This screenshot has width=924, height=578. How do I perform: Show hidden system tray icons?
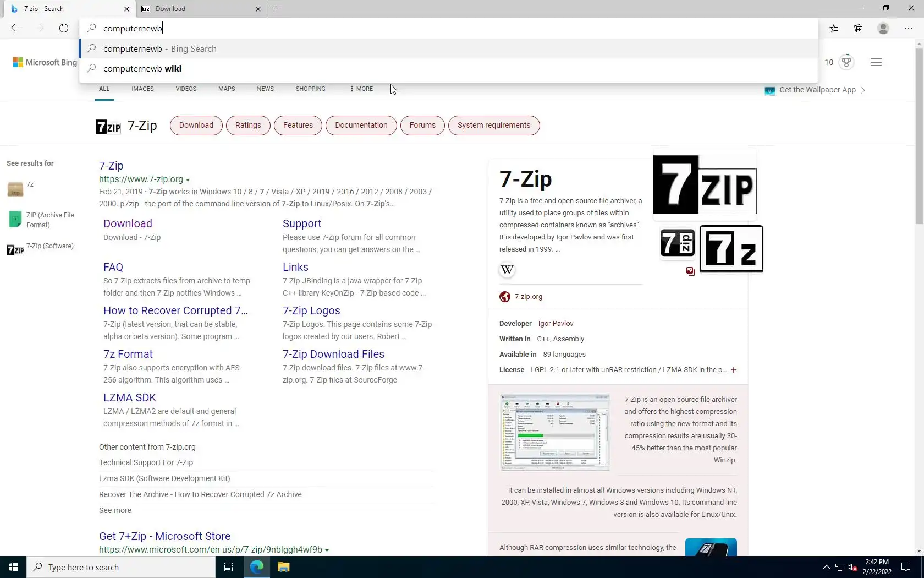tap(826, 568)
